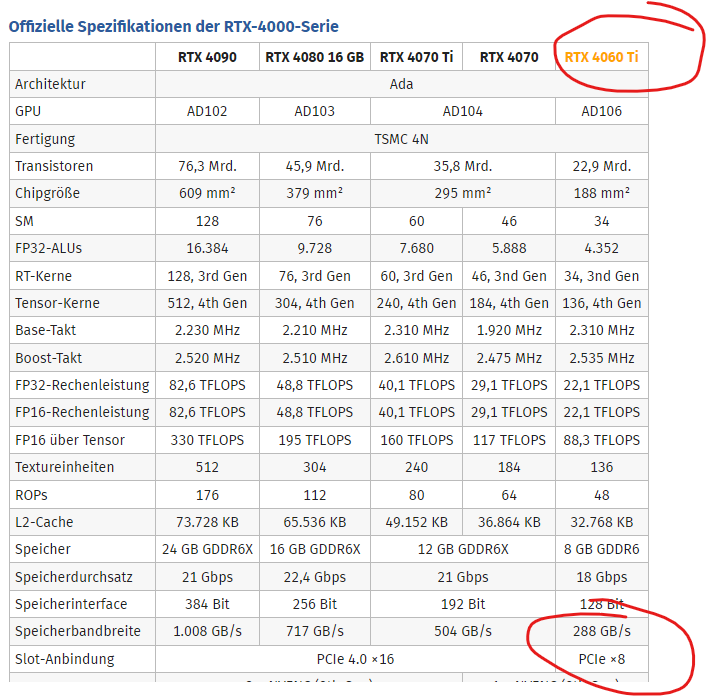This screenshot has width=707, height=696.
Task: Select the RTX 4080 16 GB column header
Action: click(x=315, y=57)
